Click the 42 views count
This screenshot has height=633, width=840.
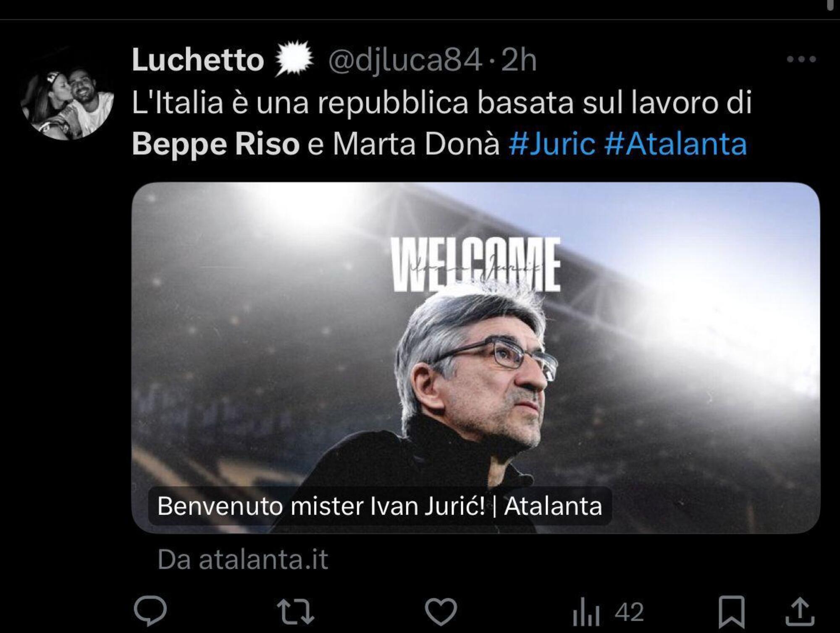click(x=629, y=612)
